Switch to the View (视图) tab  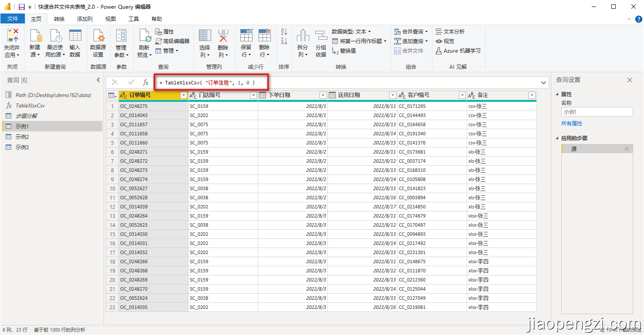(x=111, y=19)
